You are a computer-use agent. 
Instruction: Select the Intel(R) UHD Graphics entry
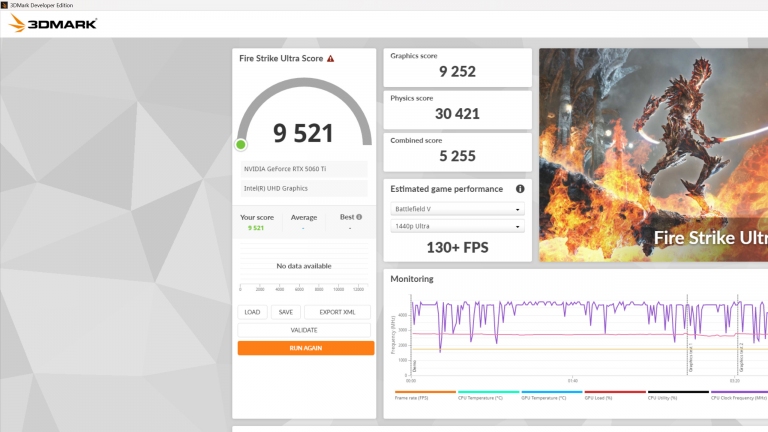click(304, 188)
